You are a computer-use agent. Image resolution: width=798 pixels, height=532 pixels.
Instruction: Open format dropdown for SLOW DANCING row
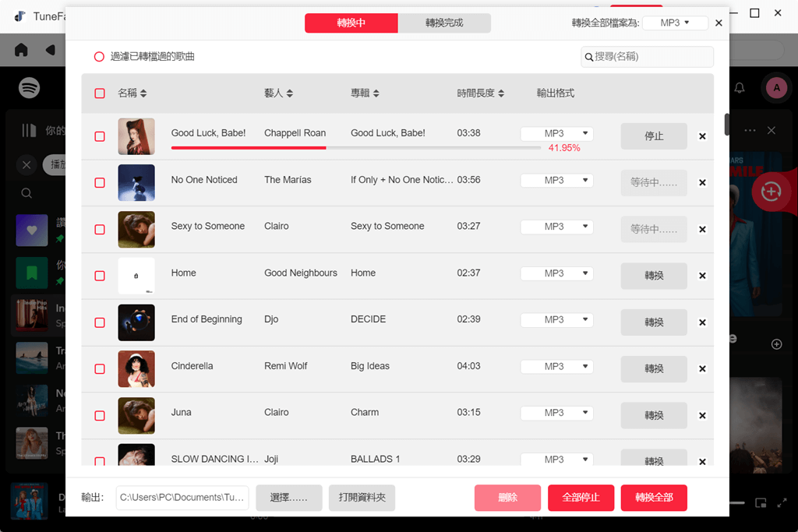tap(556, 459)
